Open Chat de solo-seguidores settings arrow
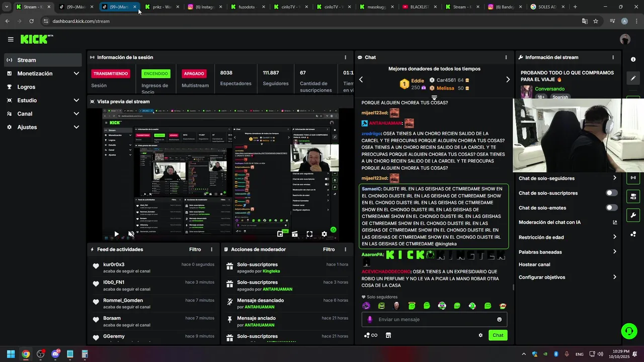This screenshot has height=362, width=644. pyautogui.click(x=614, y=178)
